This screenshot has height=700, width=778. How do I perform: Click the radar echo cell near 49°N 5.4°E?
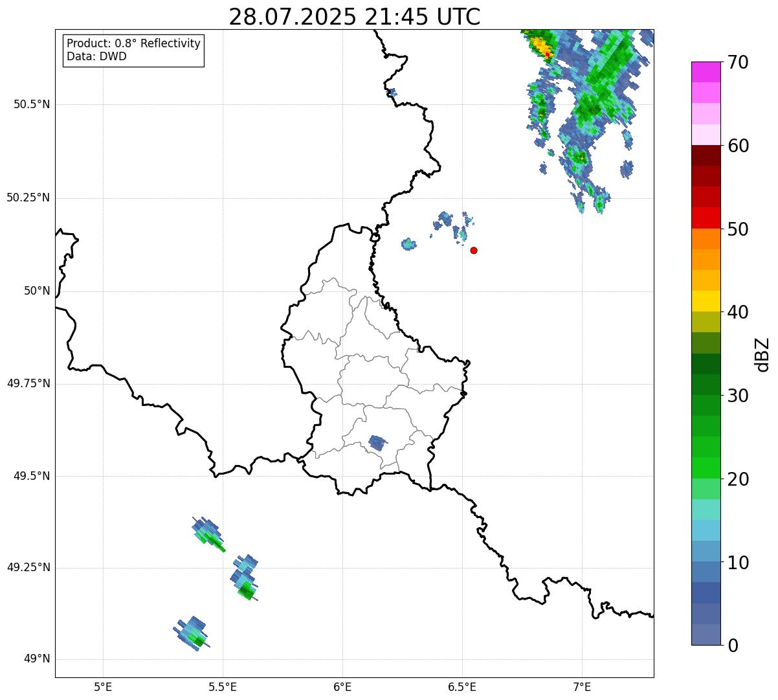[191, 633]
